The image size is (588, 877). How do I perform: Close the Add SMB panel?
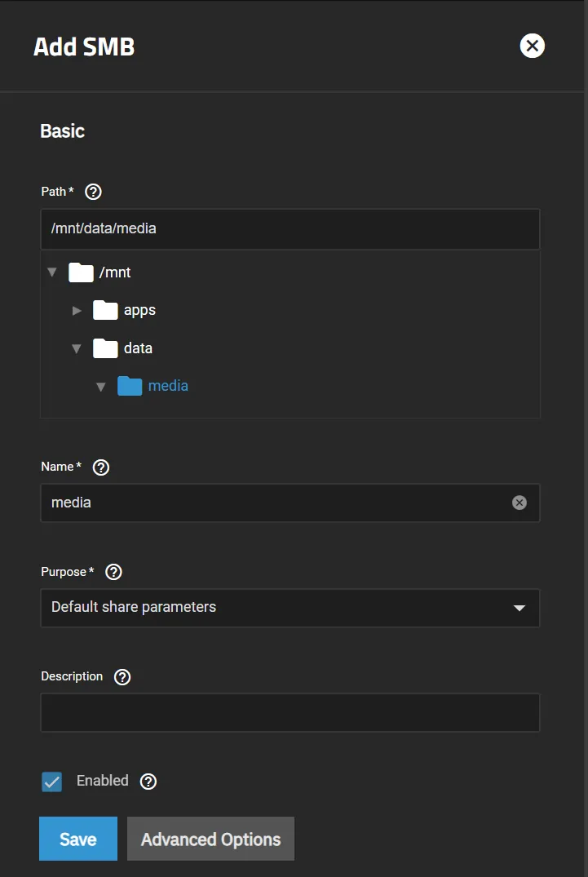coord(533,46)
